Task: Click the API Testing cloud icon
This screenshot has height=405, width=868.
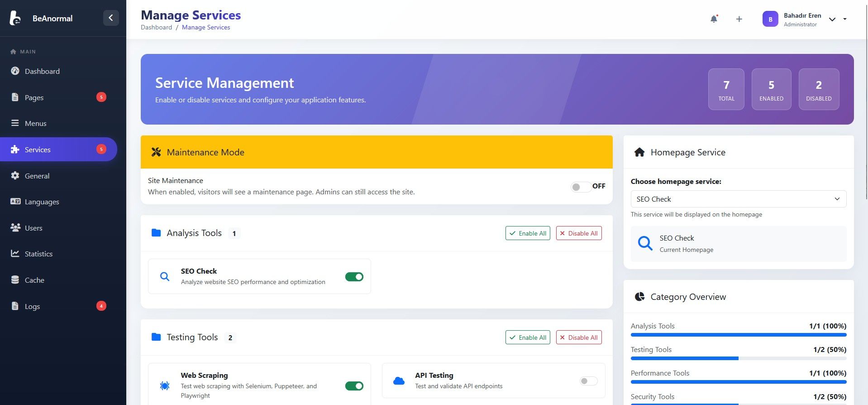Action: [x=399, y=381]
